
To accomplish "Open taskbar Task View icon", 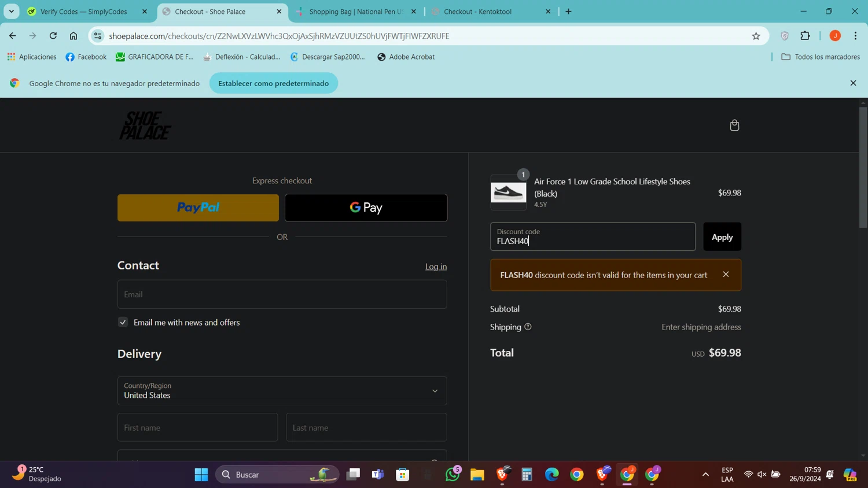I will (353, 475).
